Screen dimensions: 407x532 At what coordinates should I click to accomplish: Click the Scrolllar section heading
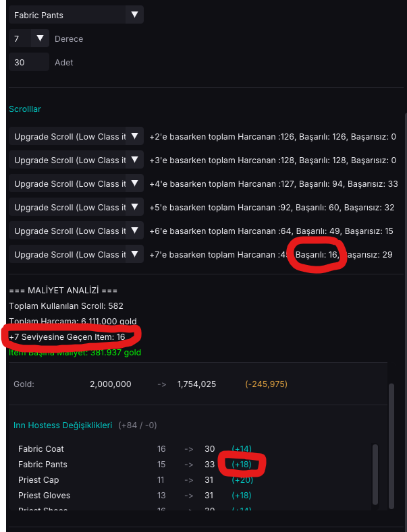tap(25, 109)
